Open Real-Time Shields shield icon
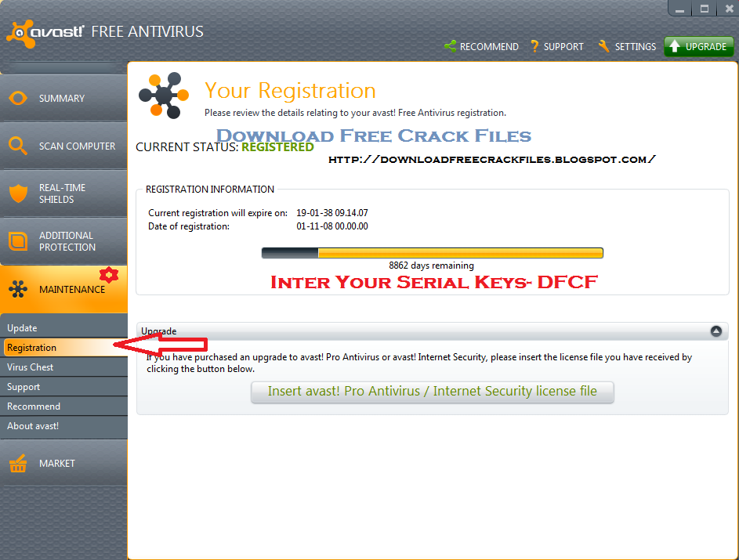739x560 pixels. [x=18, y=193]
